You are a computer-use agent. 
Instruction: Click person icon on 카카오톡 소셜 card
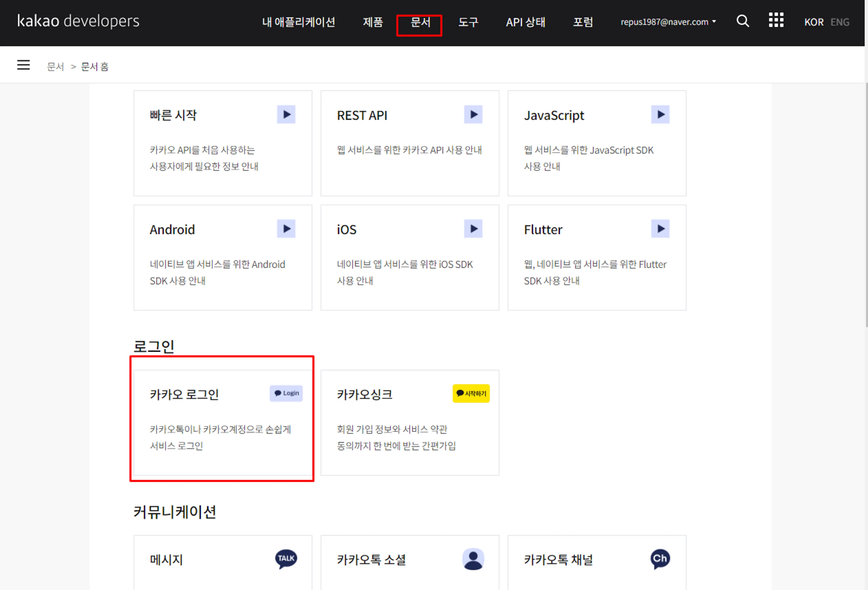tap(473, 559)
